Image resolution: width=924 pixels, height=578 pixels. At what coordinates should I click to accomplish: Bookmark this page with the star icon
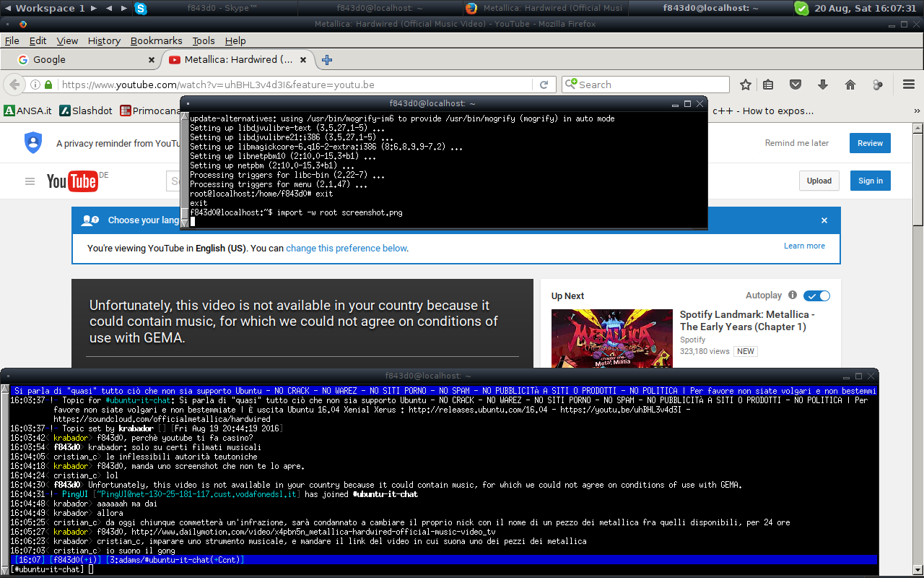(746, 85)
